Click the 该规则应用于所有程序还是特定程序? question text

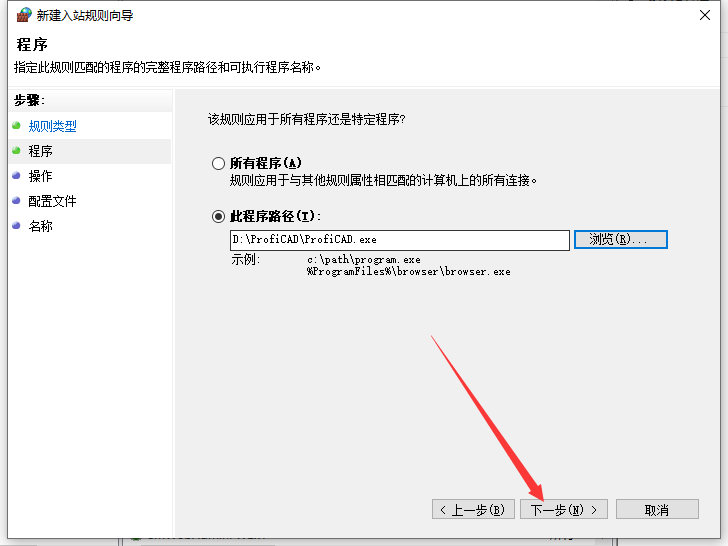(x=306, y=120)
